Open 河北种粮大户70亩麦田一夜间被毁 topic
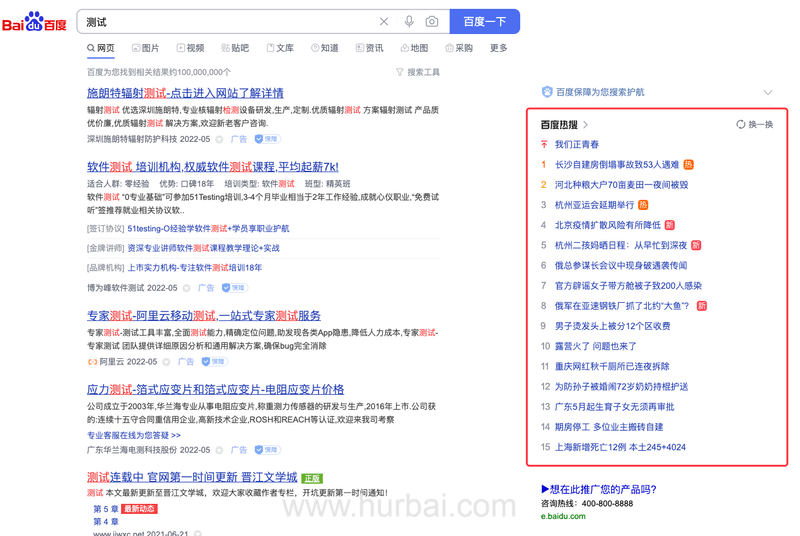 [621, 185]
